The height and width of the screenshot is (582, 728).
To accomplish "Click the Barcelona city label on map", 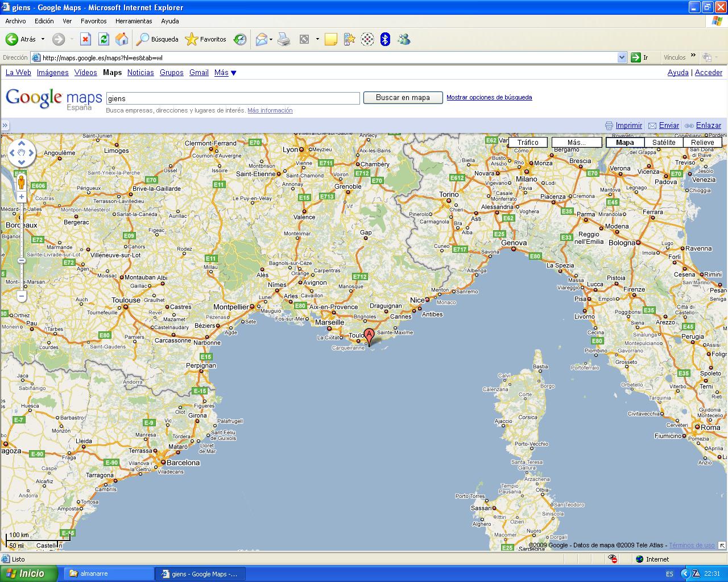I will point(183,463).
